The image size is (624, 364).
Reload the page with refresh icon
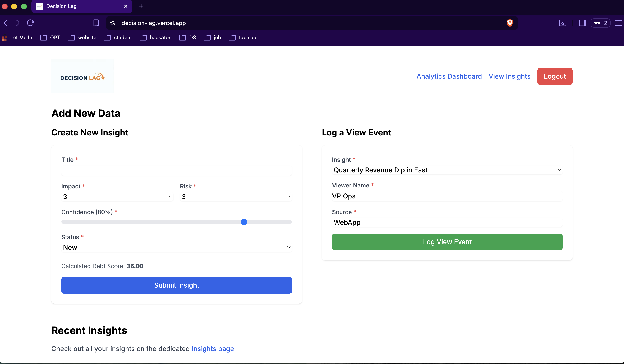30,23
